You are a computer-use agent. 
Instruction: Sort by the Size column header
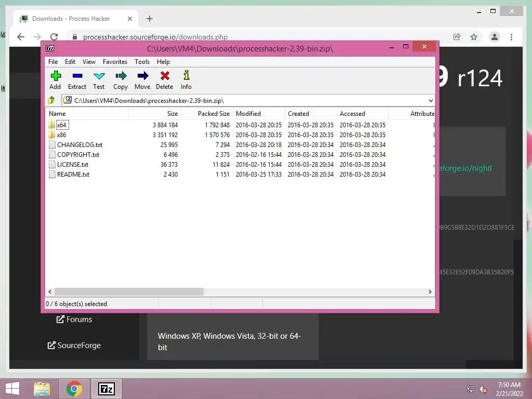(154, 114)
